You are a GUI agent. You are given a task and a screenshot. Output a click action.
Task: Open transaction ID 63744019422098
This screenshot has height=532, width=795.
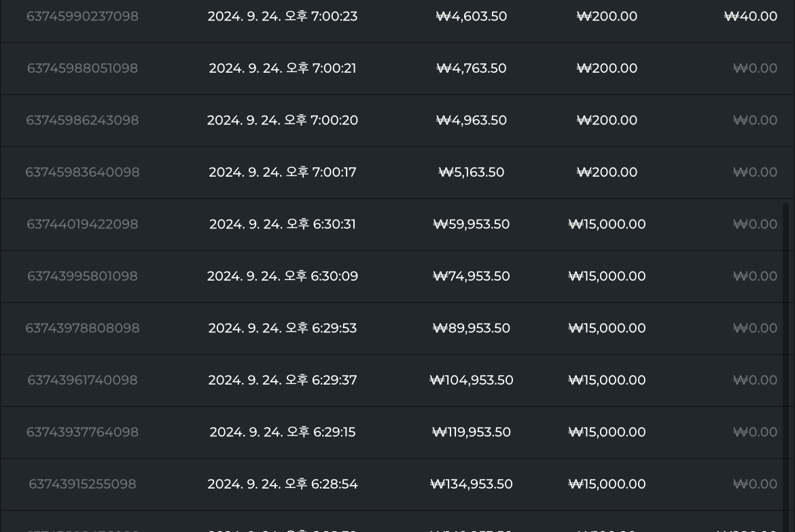(82, 224)
